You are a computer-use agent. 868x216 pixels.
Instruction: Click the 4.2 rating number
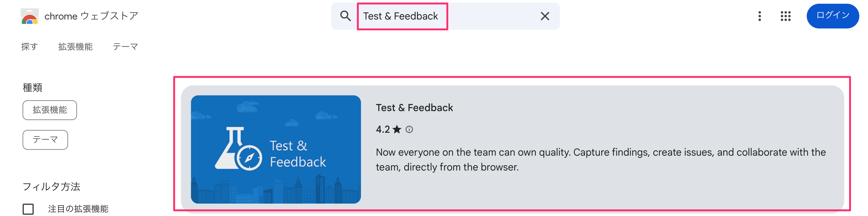383,129
